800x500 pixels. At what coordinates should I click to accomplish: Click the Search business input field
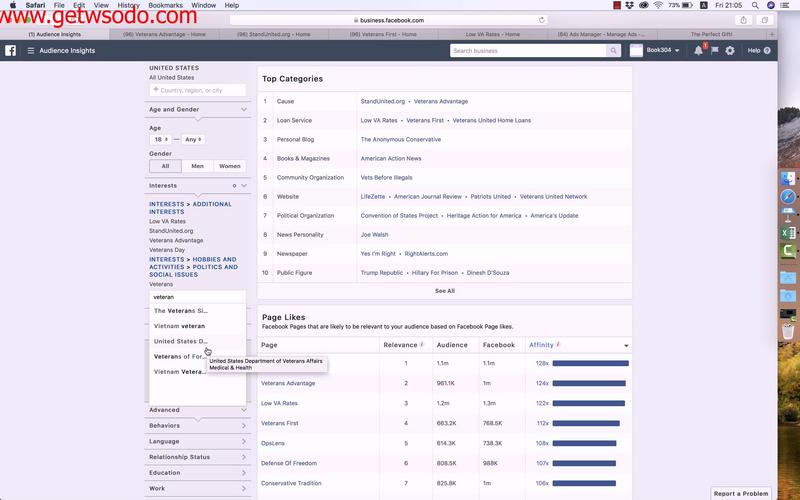point(529,51)
